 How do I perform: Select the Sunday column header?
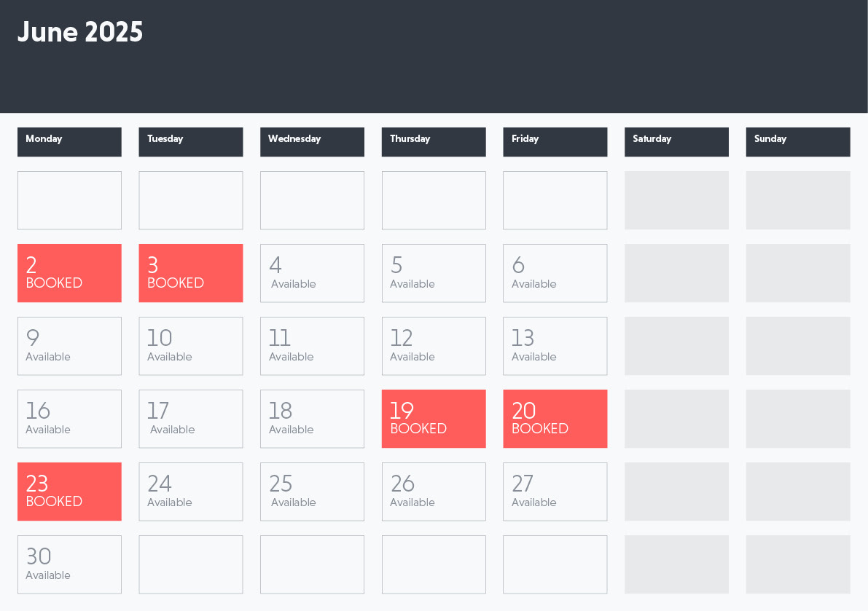click(x=798, y=142)
